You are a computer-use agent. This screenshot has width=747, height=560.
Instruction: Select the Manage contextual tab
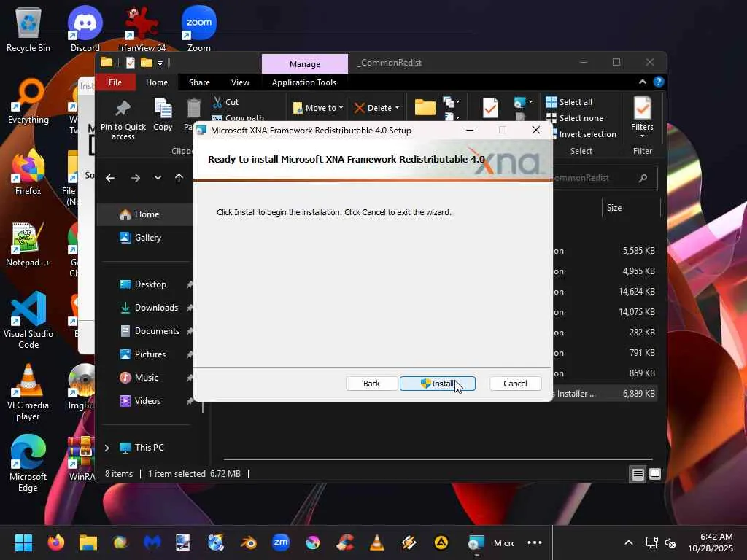(x=305, y=64)
